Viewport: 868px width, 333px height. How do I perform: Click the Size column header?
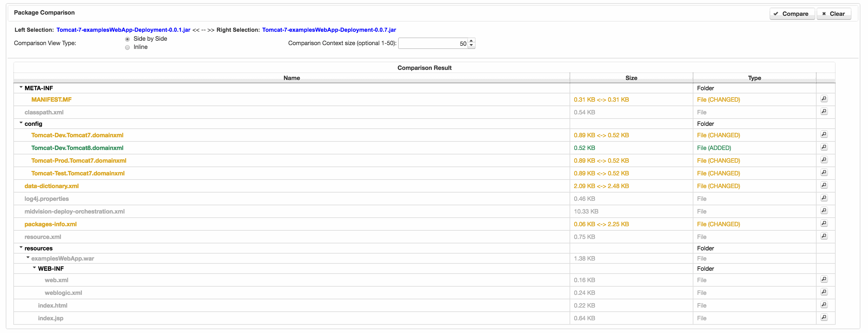[x=631, y=78]
